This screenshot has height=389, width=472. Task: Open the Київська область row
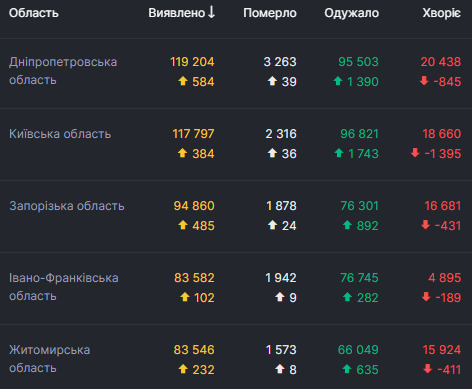pos(236,144)
